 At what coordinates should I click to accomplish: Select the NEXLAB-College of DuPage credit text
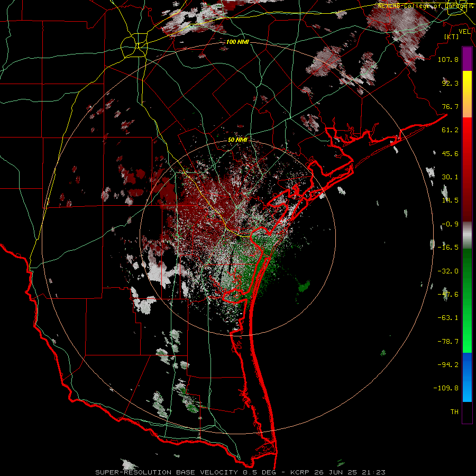tap(426, 6)
